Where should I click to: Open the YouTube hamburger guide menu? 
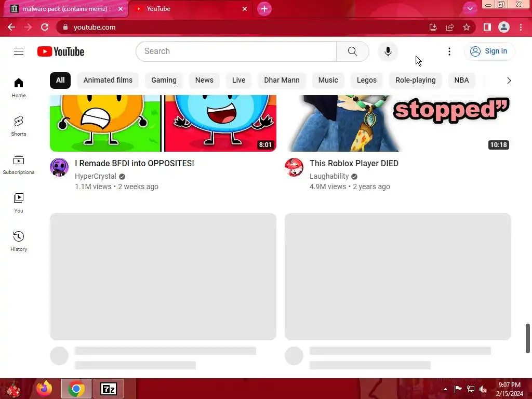point(19,51)
